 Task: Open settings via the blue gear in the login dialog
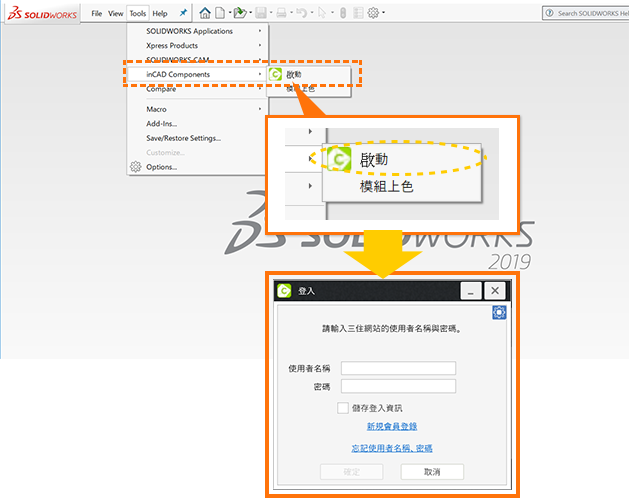tap(499, 312)
